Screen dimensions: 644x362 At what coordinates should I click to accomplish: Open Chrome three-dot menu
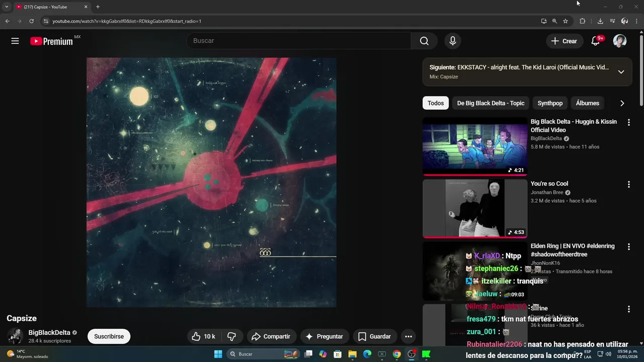click(637, 21)
